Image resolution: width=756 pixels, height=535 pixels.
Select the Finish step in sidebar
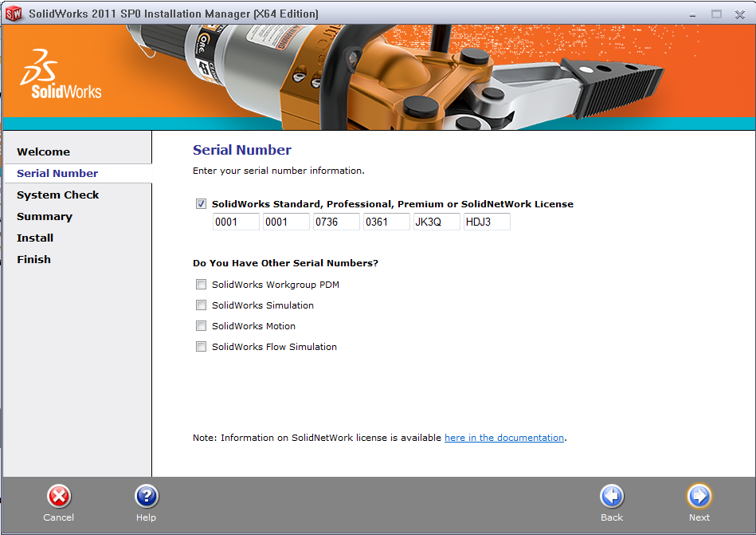coord(33,260)
